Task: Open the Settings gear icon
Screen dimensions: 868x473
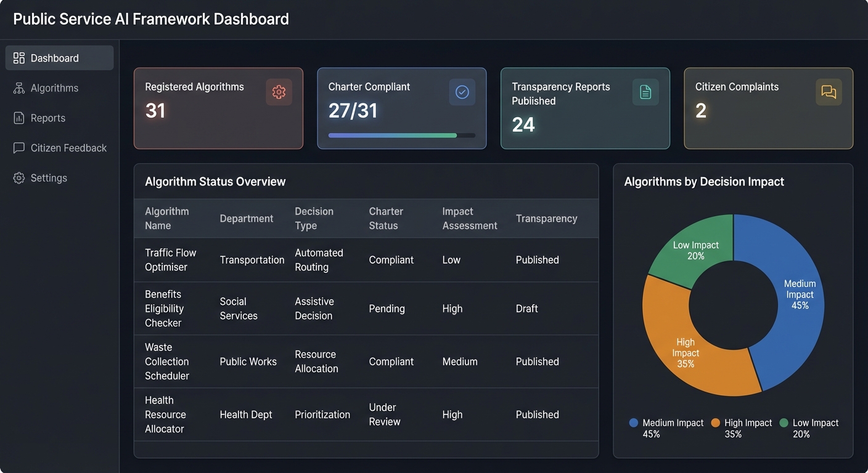Action: point(18,177)
